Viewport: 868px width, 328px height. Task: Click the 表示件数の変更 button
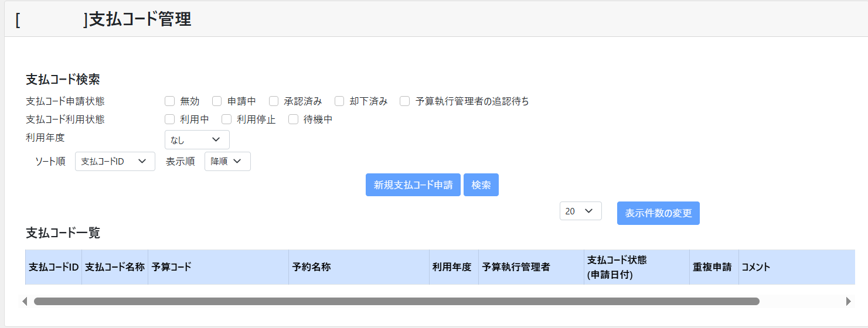coord(658,213)
